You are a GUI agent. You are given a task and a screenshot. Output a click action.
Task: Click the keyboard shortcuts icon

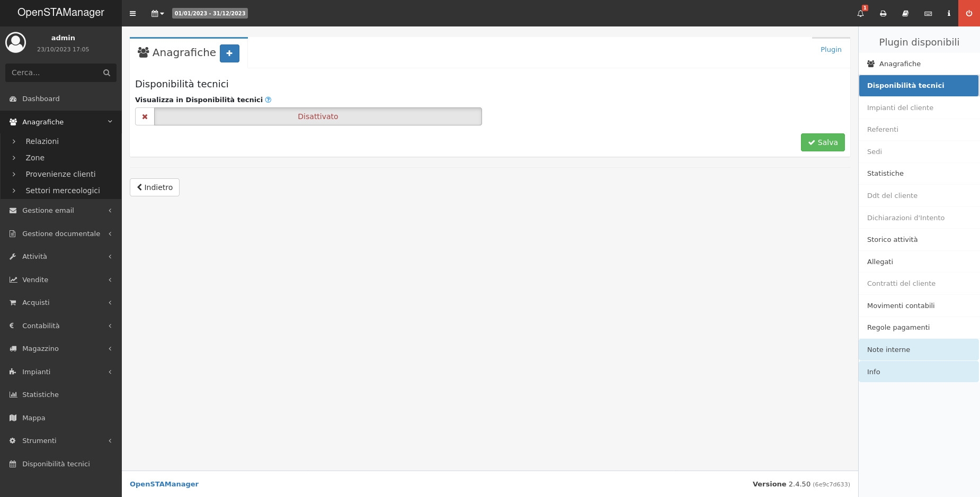(928, 13)
